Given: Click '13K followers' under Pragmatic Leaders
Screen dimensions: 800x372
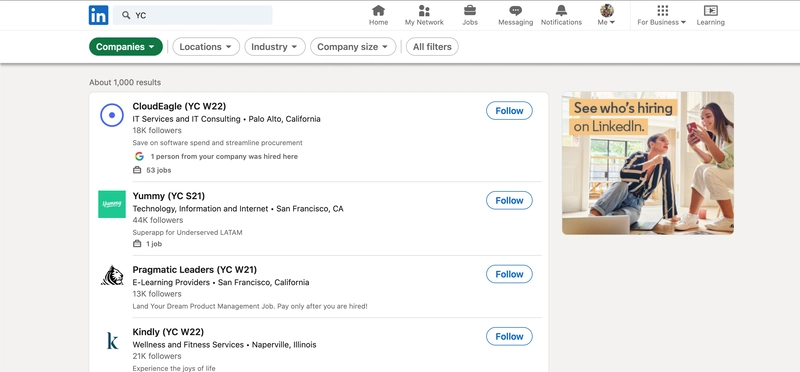Looking at the screenshot, I should tap(157, 293).
